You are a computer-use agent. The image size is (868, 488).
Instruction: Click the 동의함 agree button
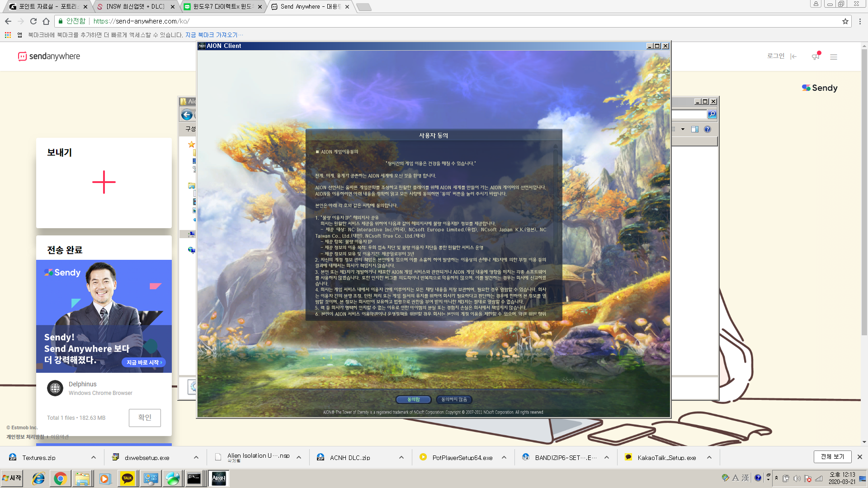pos(413,399)
